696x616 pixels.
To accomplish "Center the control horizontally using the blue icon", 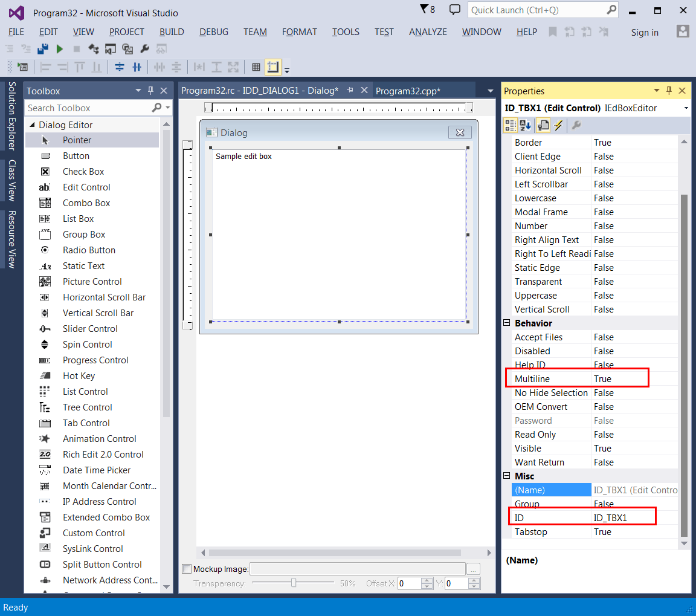I will pos(137,68).
